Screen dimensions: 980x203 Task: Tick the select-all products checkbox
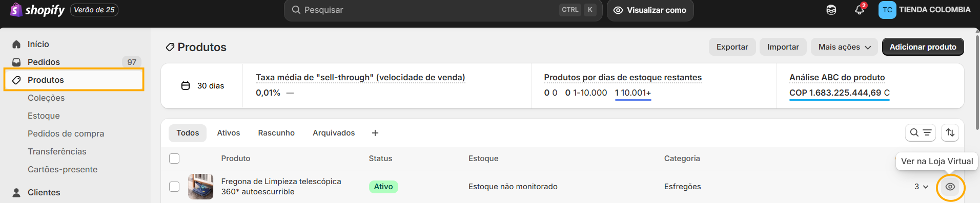(174, 159)
